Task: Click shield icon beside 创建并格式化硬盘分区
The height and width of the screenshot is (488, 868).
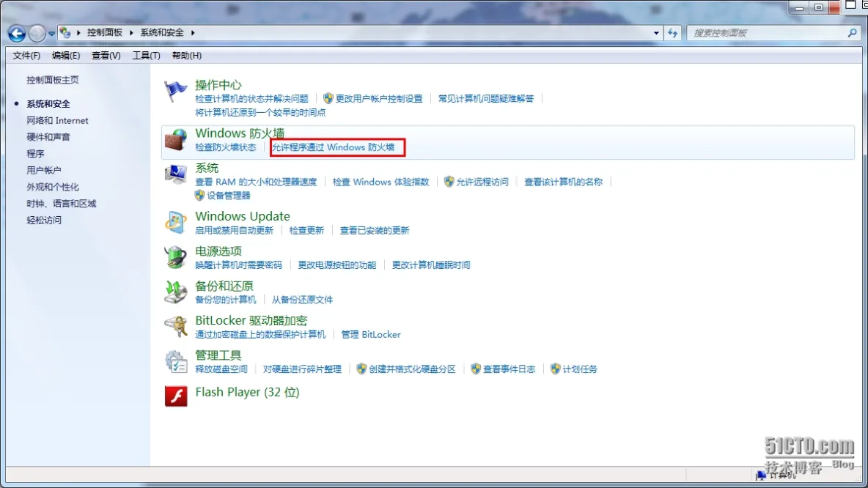Action: click(x=361, y=369)
